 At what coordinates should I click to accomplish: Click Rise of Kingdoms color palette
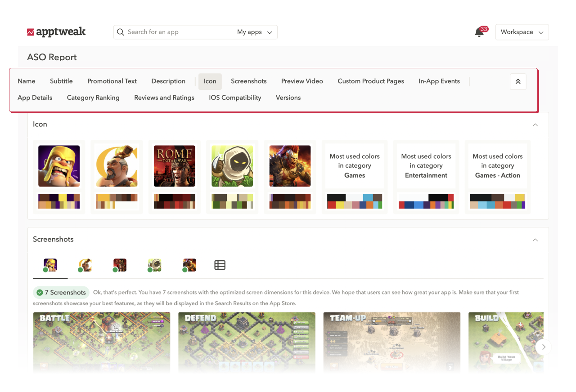tap(117, 201)
